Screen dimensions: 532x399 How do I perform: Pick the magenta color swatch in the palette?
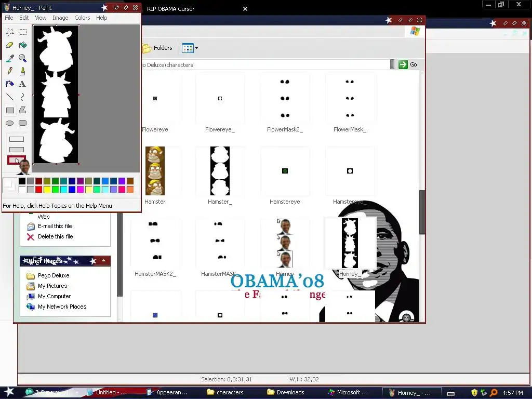coord(80,189)
